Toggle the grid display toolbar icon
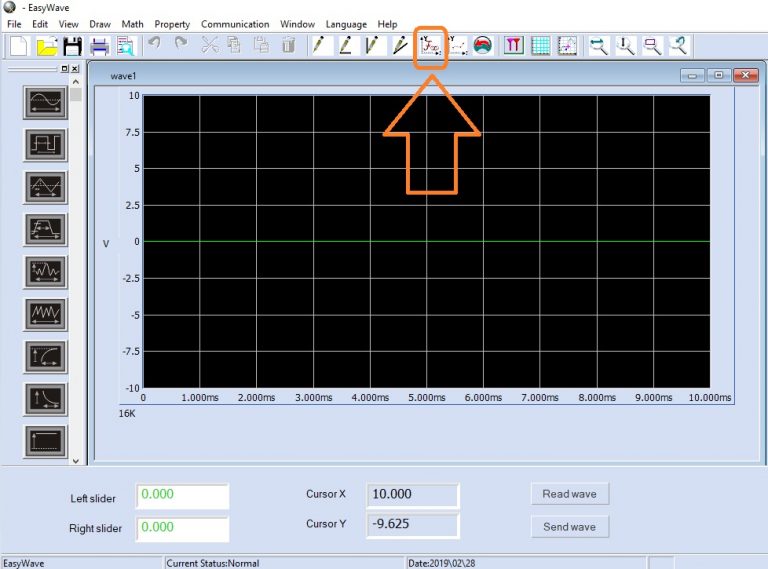Image resolution: width=768 pixels, height=569 pixels. pos(540,45)
